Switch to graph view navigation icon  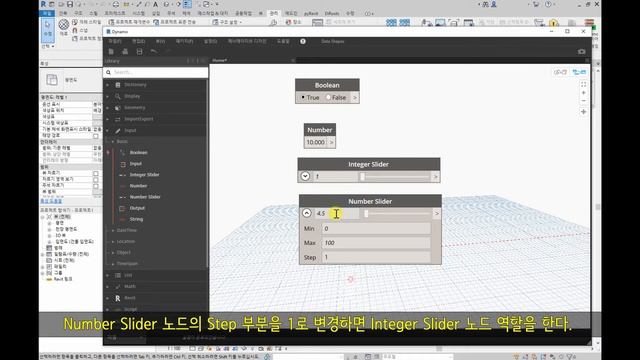tap(579, 72)
